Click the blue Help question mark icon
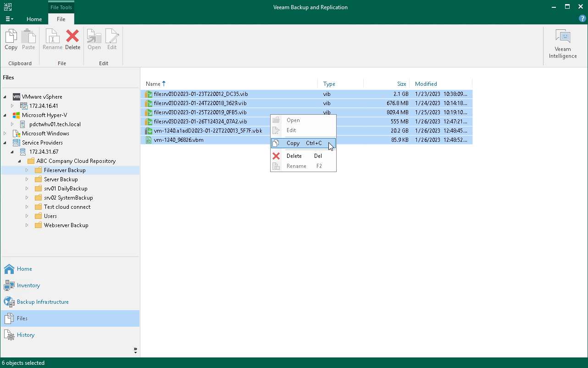The width and height of the screenshot is (588, 368). coord(582,18)
